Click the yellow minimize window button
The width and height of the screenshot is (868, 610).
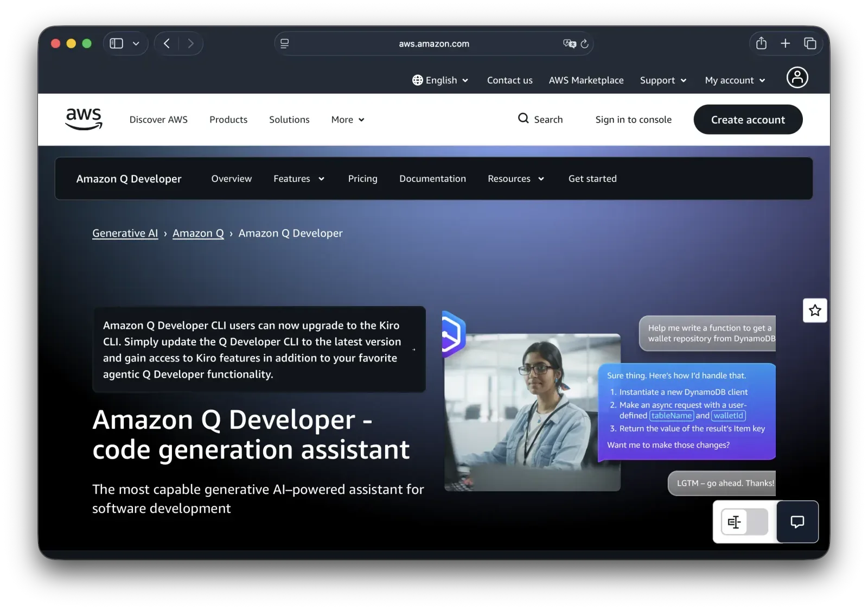click(x=71, y=43)
